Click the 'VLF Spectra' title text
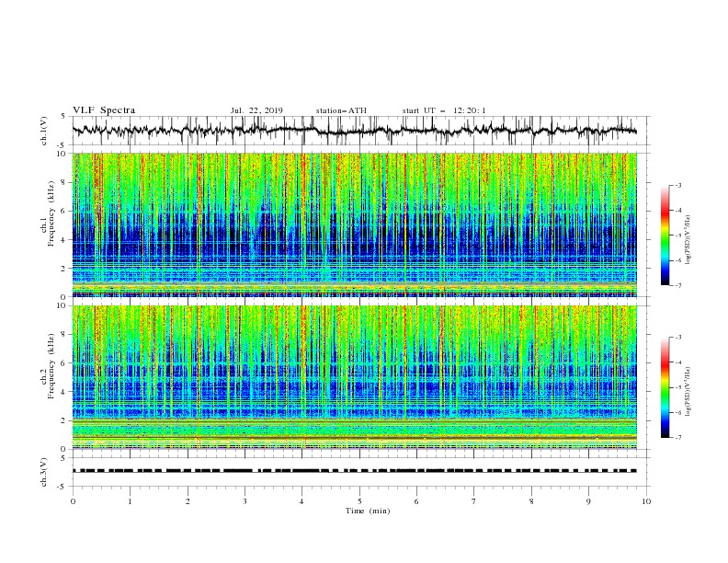The width and height of the screenshot is (728, 563). coord(104,110)
